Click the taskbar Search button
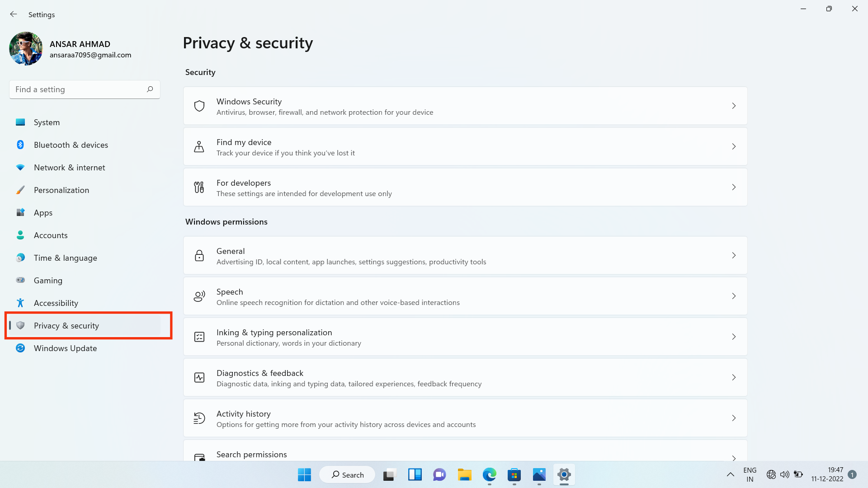Image resolution: width=868 pixels, height=488 pixels. [x=347, y=475]
